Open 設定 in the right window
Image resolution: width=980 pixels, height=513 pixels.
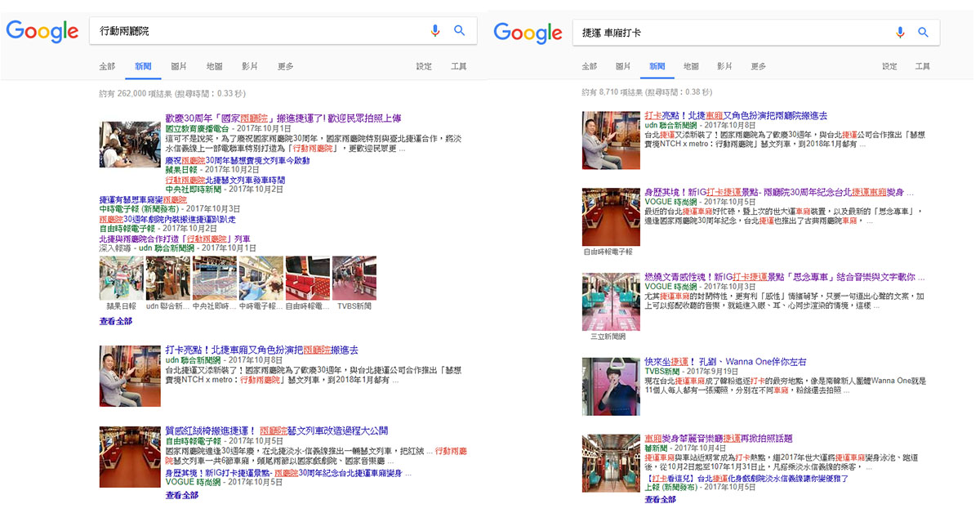point(889,66)
